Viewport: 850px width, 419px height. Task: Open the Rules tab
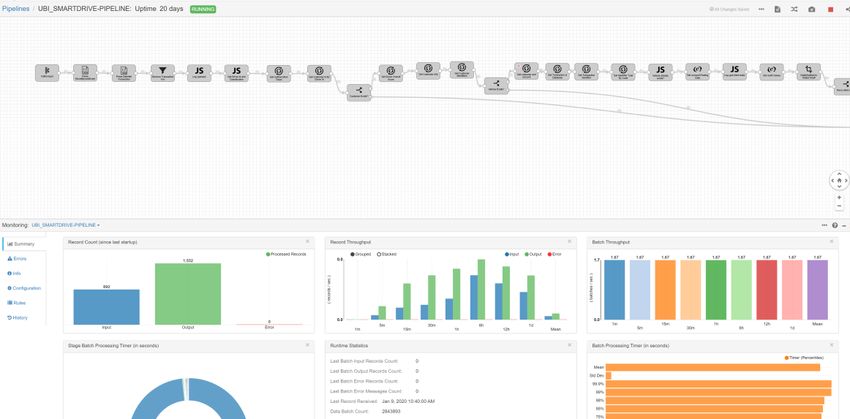16,302
